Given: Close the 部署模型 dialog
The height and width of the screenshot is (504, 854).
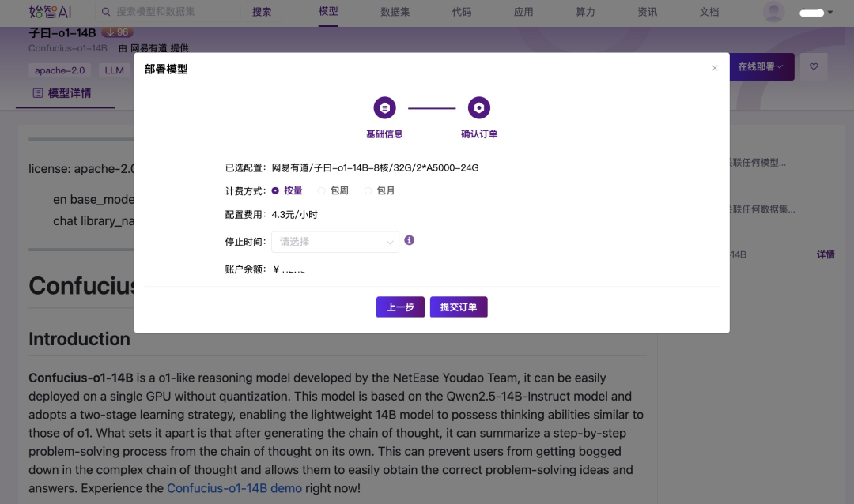Looking at the screenshot, I should click(715, 68).
